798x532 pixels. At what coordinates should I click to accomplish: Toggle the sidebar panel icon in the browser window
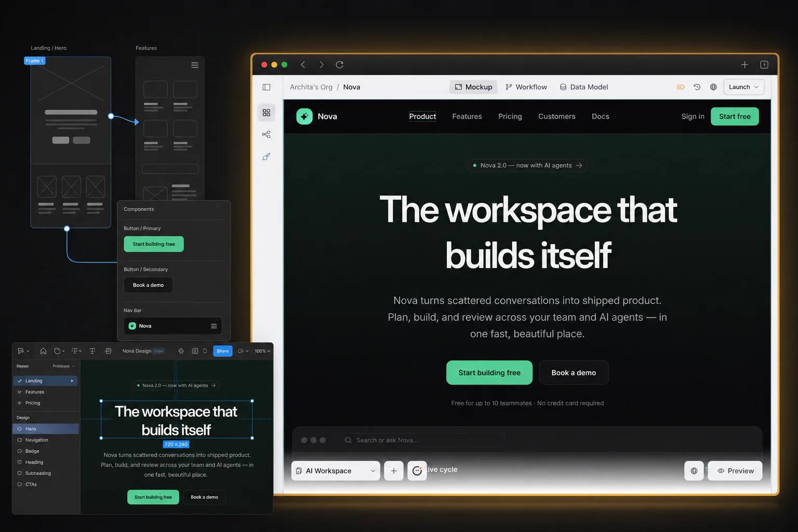coord(267,87)
